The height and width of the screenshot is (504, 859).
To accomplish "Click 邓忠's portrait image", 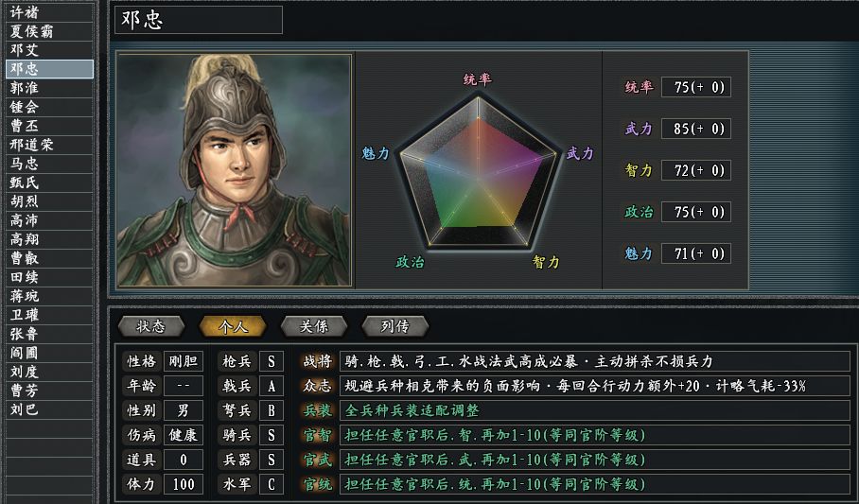I will point(234,169).
